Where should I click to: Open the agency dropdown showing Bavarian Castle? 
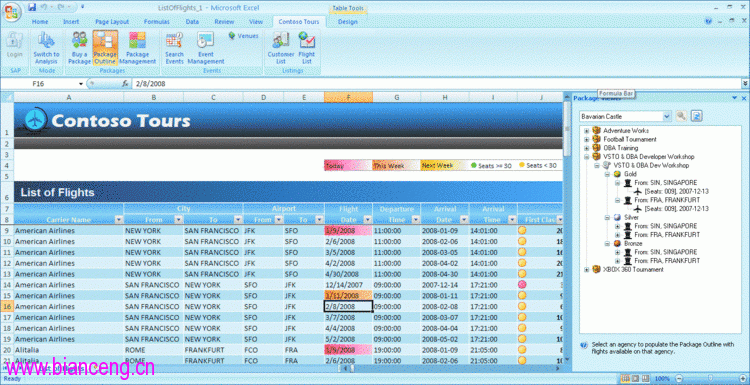(667, 116)
